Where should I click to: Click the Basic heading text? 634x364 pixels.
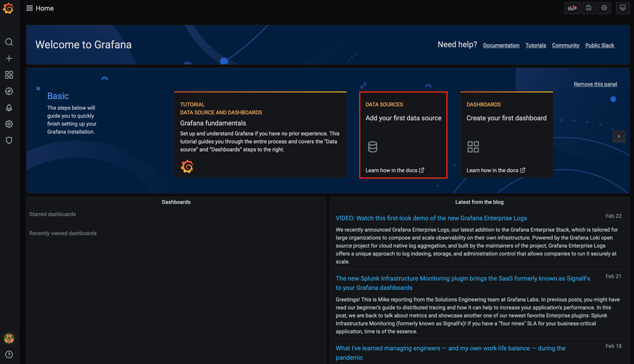pos(58,96)
